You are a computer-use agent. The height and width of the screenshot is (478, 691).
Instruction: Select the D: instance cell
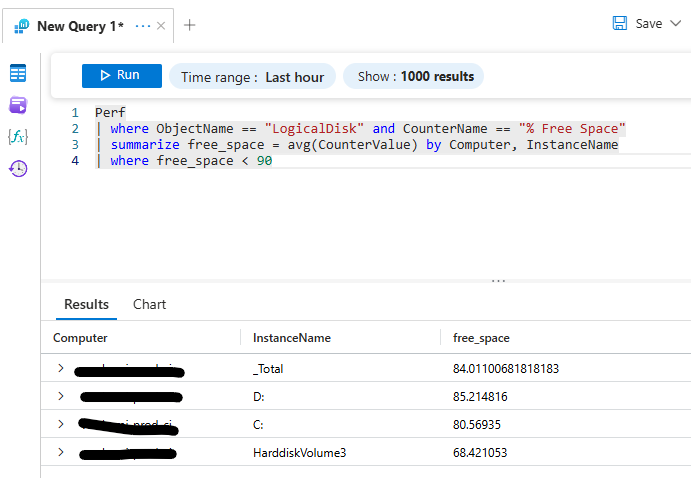click(x=259, y=397)
